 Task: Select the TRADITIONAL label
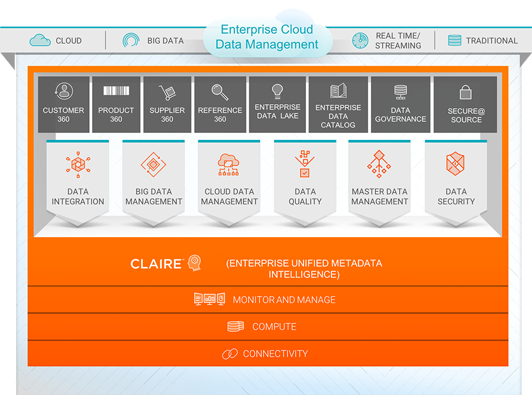coord(492,40)
